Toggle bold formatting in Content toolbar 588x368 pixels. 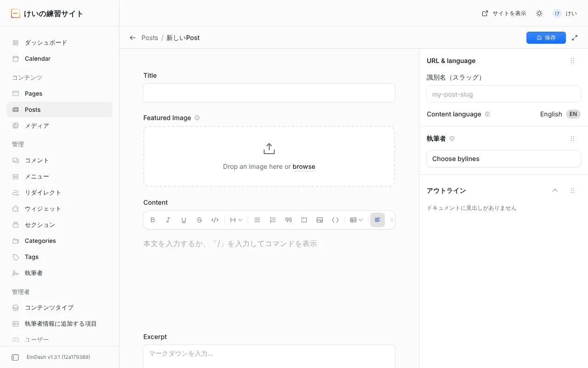[x=153, y=220]
